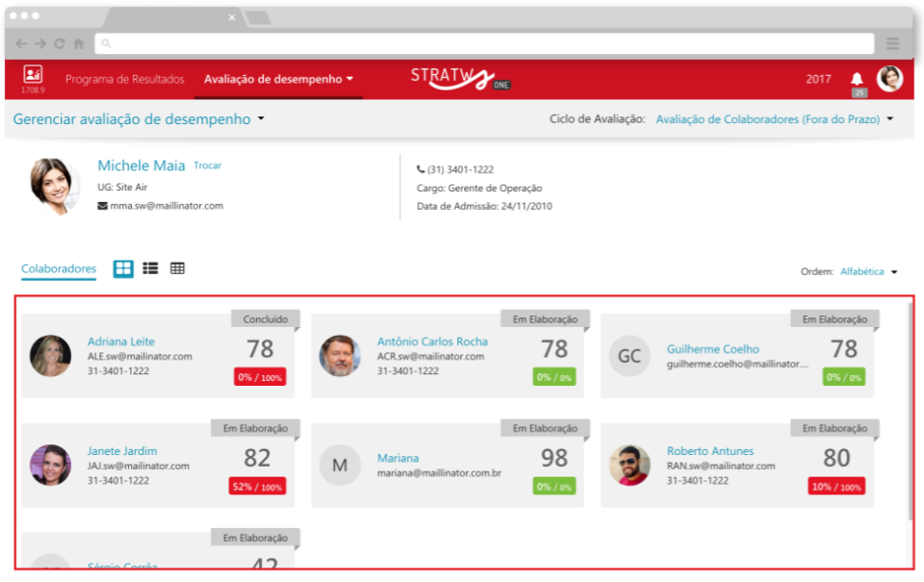Open Mariana's profile link
Image resolution: width=924 pixels, height=582 pixels.
(x=398, y=458)
